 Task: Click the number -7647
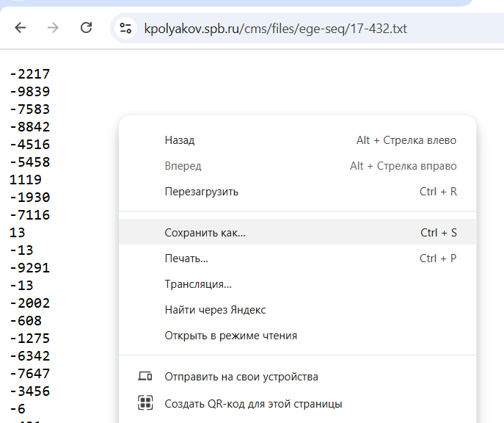29,374
